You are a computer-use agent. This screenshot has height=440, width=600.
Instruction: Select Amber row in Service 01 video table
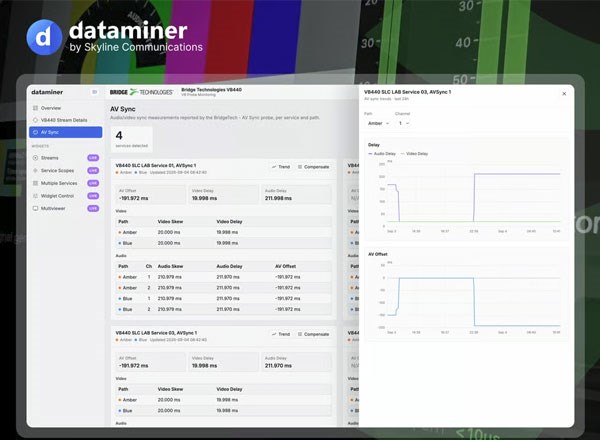click(223, 232)
